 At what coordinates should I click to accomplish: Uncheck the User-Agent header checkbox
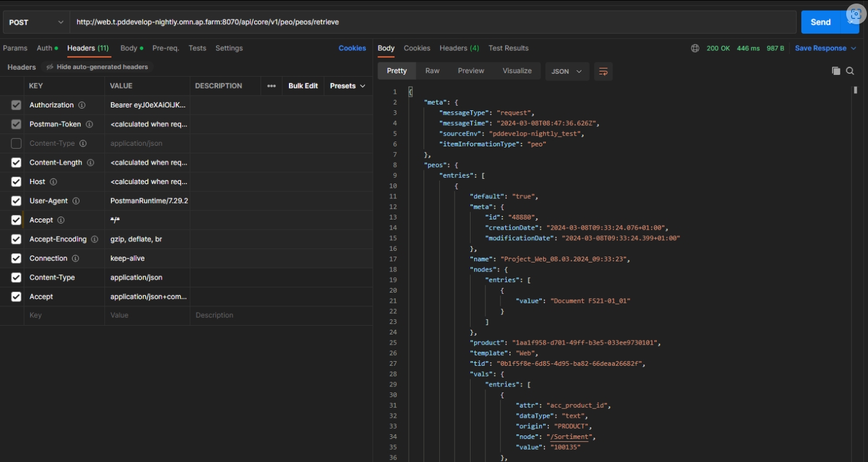click(17, 201)
